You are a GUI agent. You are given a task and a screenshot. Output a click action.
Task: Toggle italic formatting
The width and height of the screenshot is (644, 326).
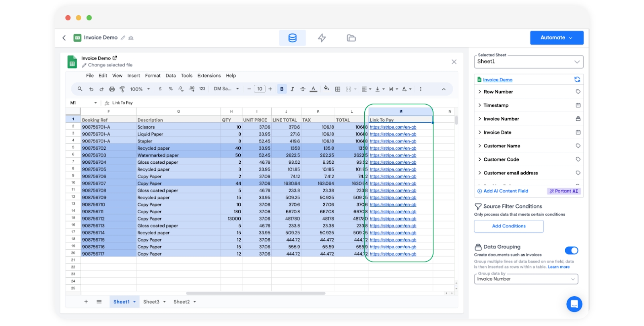coord(292,89)
